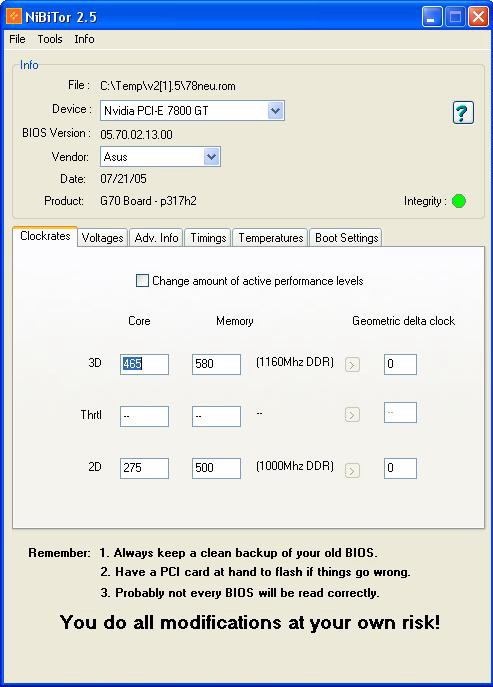
Task: Click the date value 07/21/05
Action: click(123, 179)
